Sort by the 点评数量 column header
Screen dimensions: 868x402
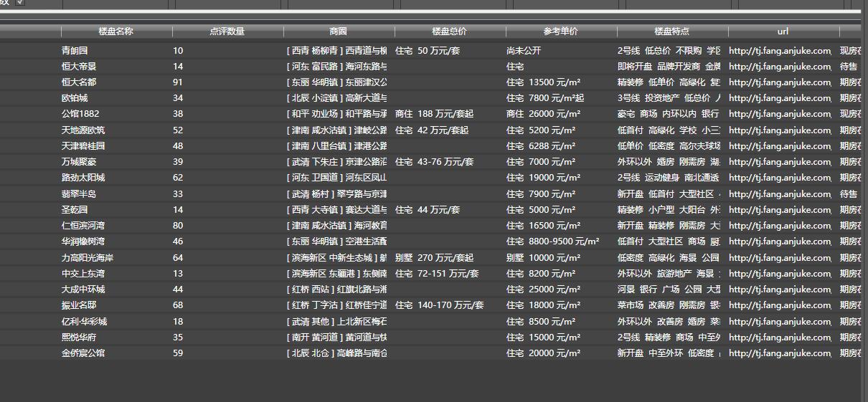click(227, 32)
